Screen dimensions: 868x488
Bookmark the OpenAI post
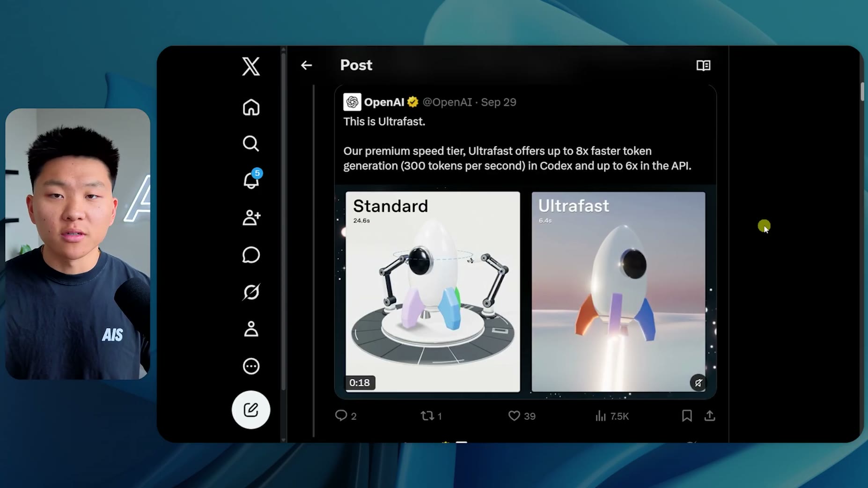687,416
